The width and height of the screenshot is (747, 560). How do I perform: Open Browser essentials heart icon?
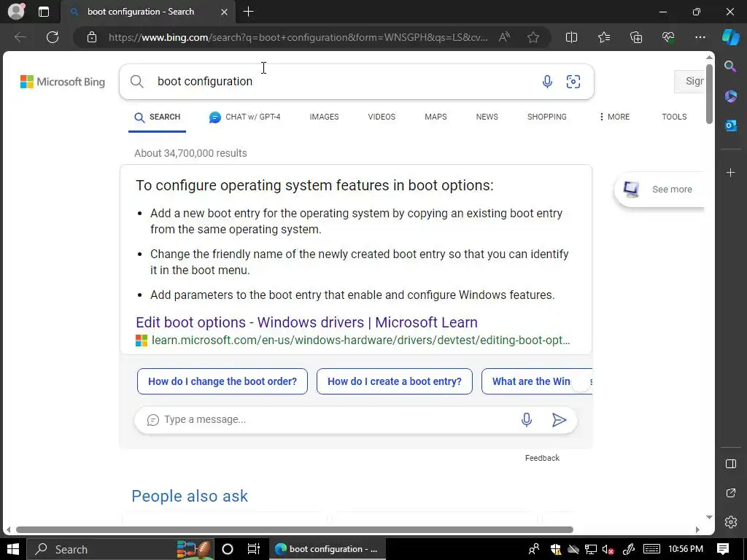pyautogui.click(x=668, y=37)
